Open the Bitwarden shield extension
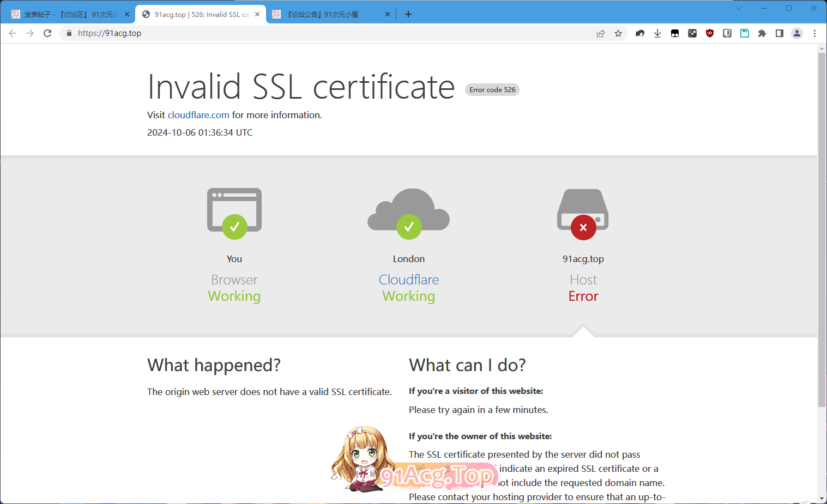This screenshot has height=504, width=827. pyautogui.click(x=727, y=33)
